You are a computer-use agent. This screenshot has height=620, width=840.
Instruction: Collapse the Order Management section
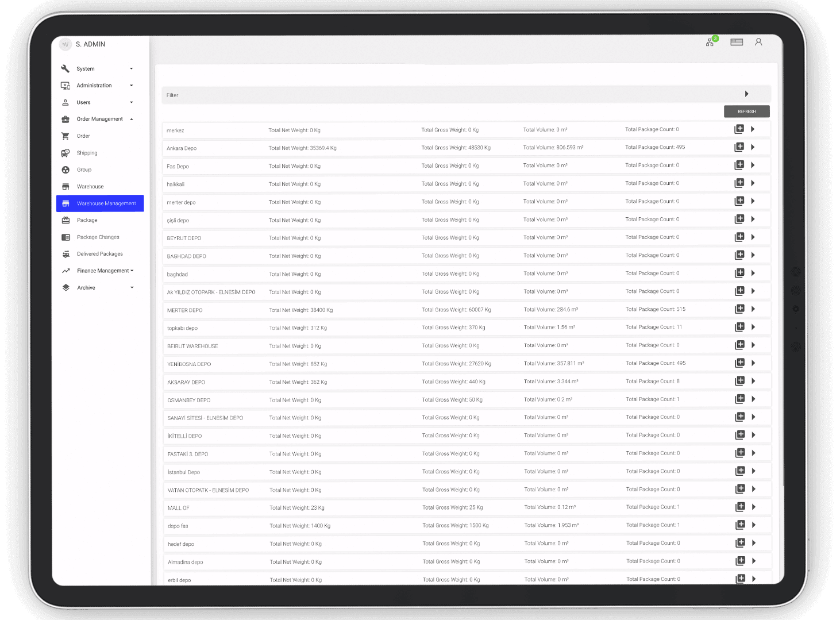tap(131, 120)
